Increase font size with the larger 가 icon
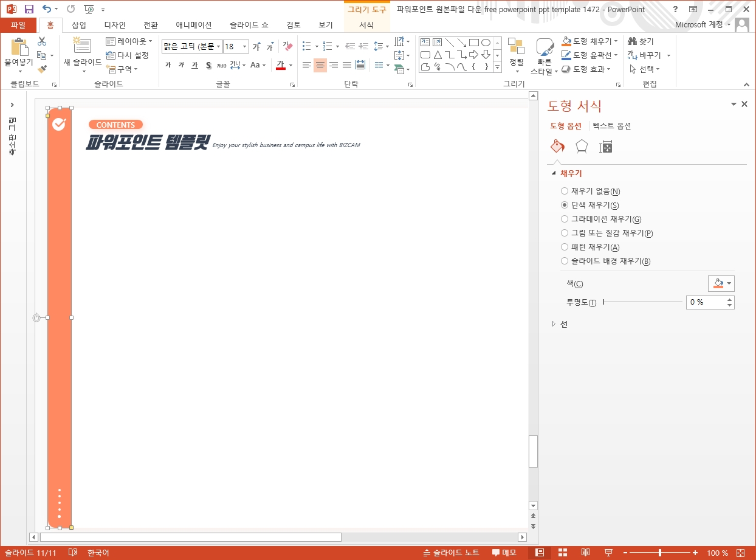756x560 pixels. [256, 47]
